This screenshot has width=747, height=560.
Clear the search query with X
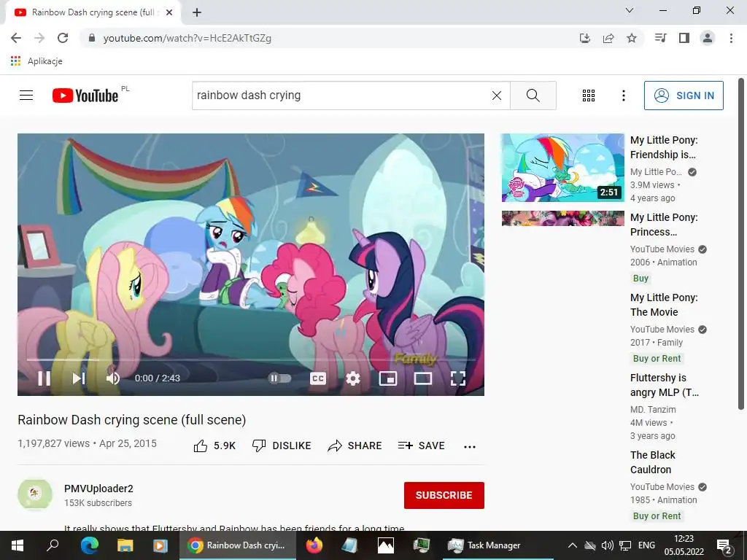[496, 96]
